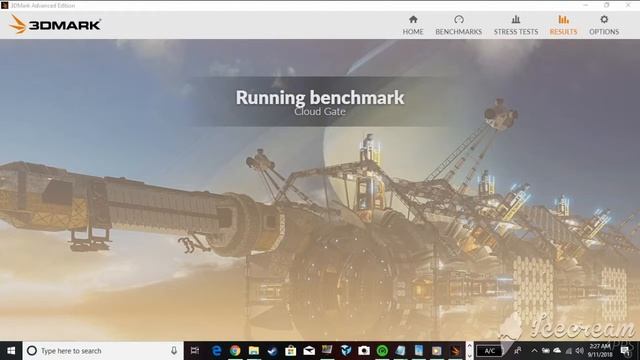Open the VirtualBox cube taskbar icon
Viewport: 640px width, 360px height.
(x=346, y=351)
